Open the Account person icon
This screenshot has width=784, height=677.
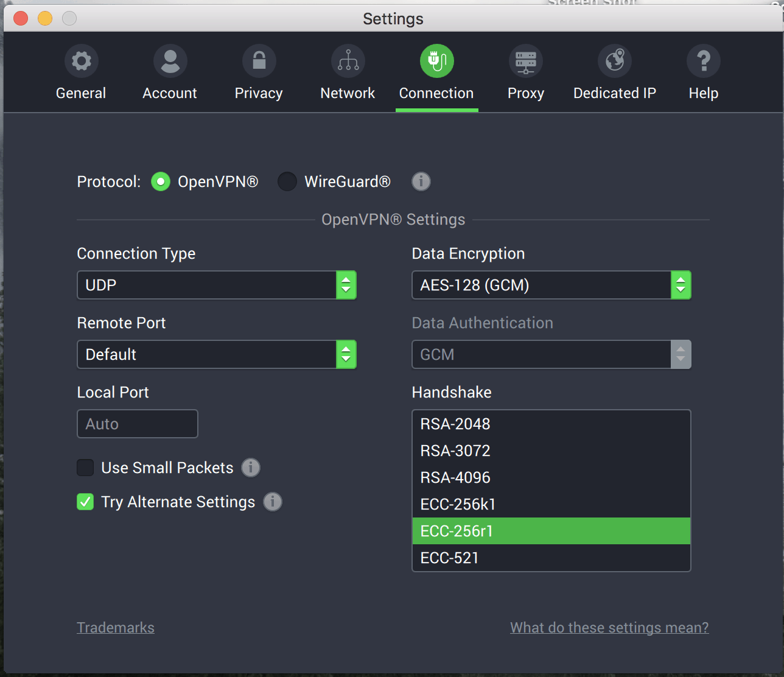point(170,61)
